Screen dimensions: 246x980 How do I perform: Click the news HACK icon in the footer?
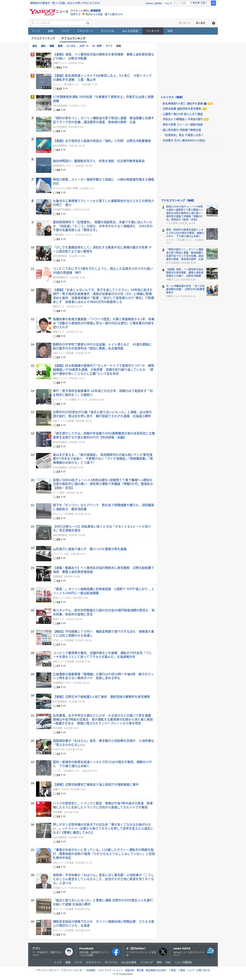pos(210,951)
